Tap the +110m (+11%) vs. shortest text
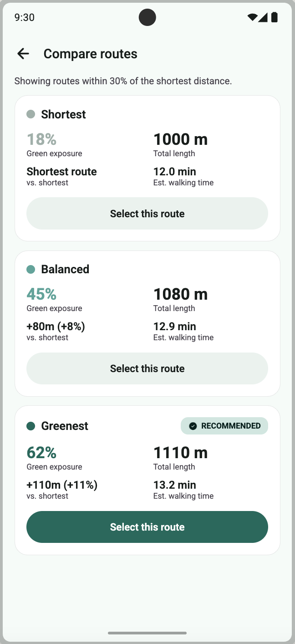The image size is (295, 644). click(62, 485)
